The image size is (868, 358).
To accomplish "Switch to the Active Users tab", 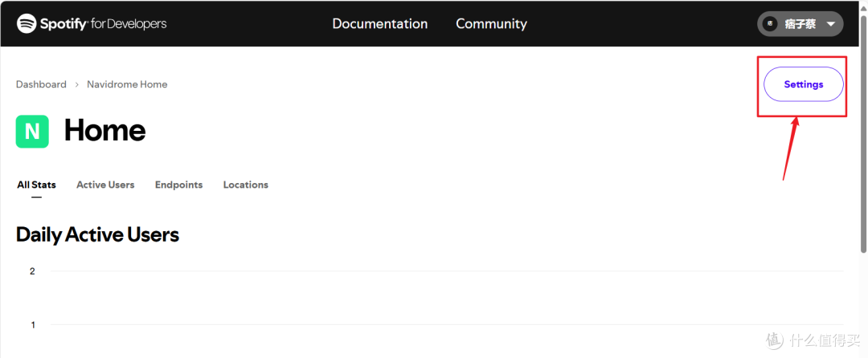I will coord(105,185).
